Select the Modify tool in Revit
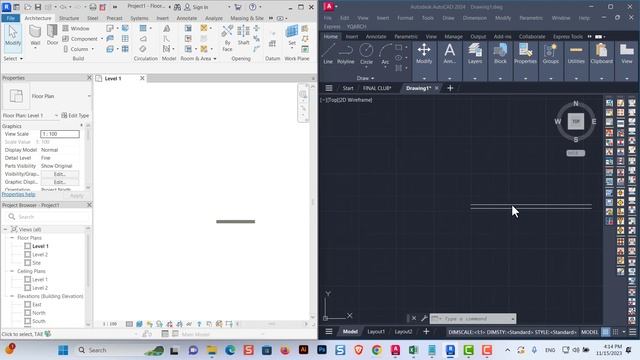640x360 pixels. [x=13, y=37]
